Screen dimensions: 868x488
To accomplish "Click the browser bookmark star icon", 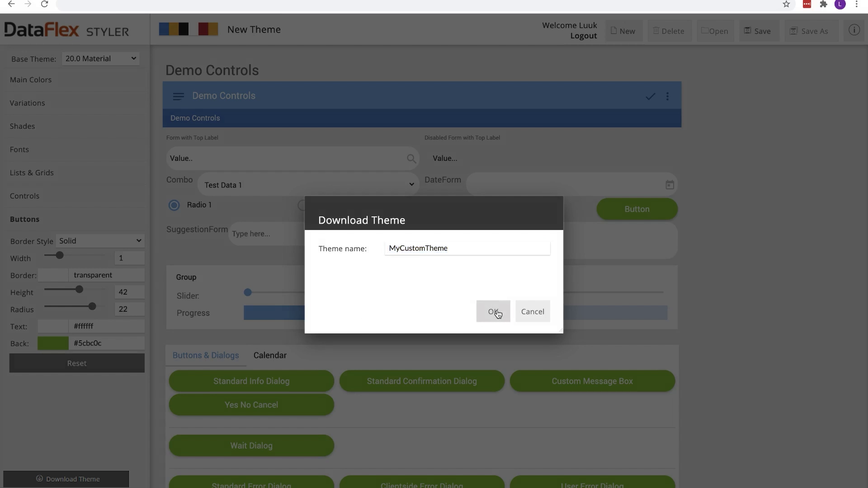I will [x=786, y=4].
